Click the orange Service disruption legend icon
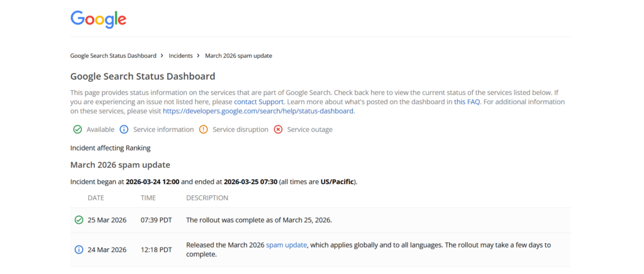 tap(203, 130)
